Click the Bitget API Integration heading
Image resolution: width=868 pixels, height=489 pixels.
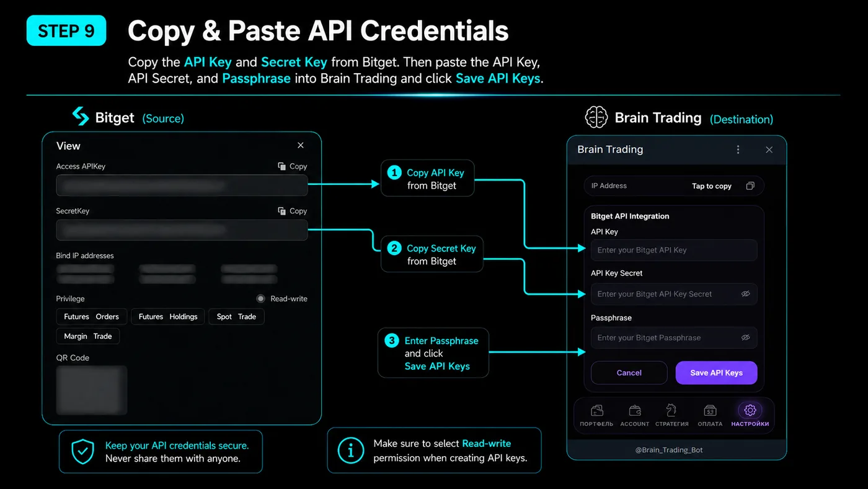tap(630, 216)
